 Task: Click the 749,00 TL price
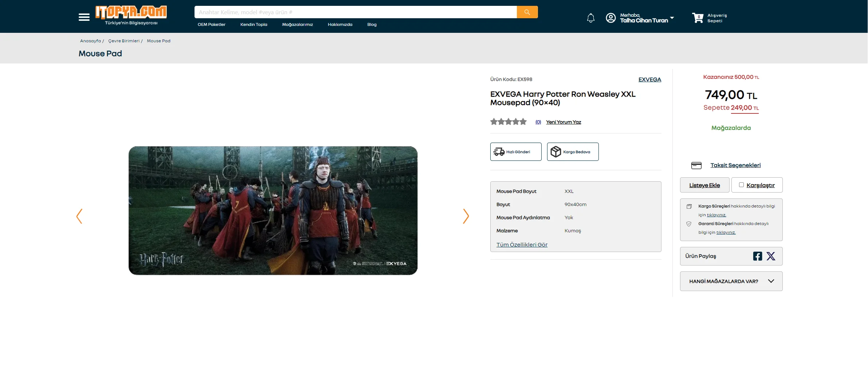click(x=731, y=95)
